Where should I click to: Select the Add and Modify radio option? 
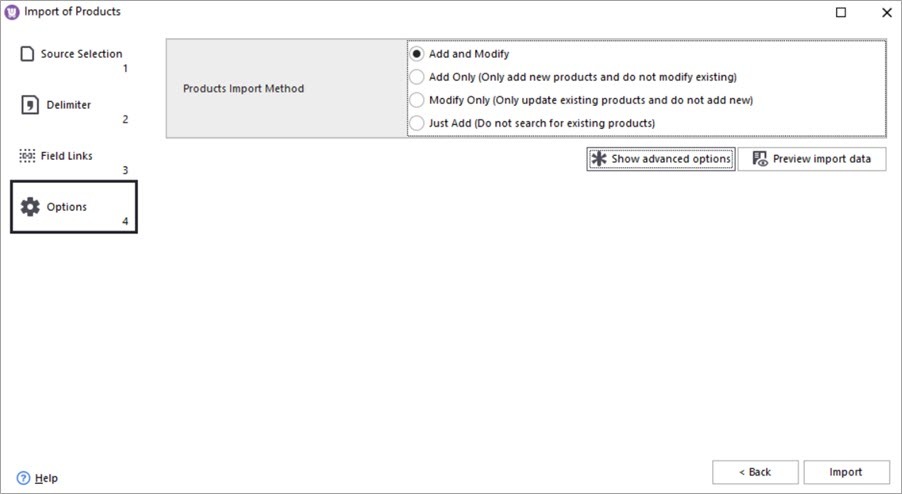tap(417, 54)
